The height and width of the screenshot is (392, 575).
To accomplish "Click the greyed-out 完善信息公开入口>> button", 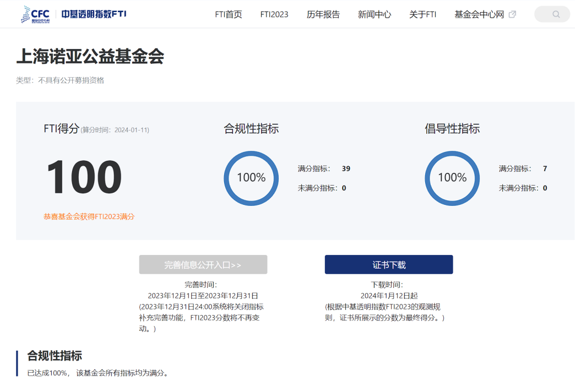I will (x=203, y=264).
